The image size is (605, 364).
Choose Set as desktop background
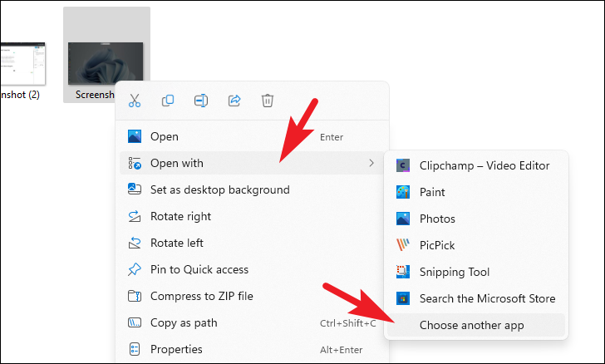pos(252,189)
